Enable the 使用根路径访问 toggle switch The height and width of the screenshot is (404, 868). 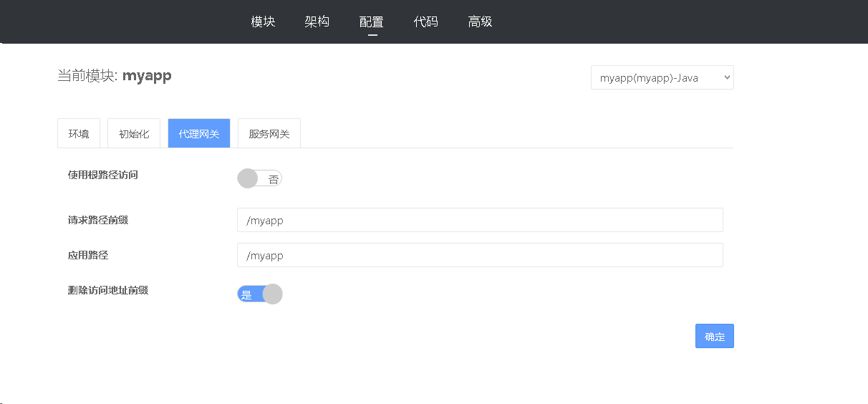click(259, 178)
